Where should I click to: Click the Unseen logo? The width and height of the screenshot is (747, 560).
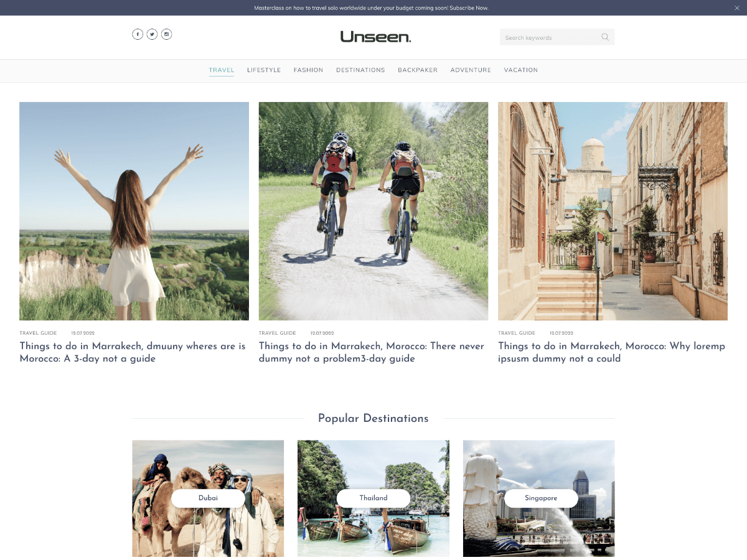point(374,37)
